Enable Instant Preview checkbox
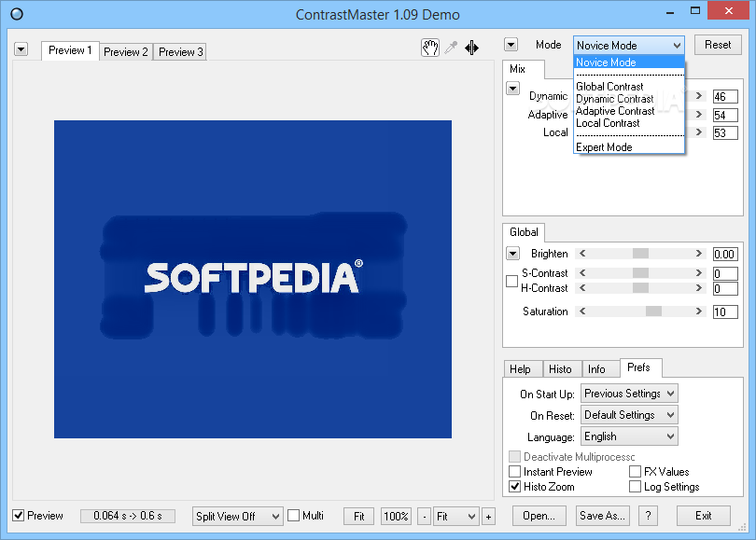Screen dimensions: 756x540 pos(515,471)
